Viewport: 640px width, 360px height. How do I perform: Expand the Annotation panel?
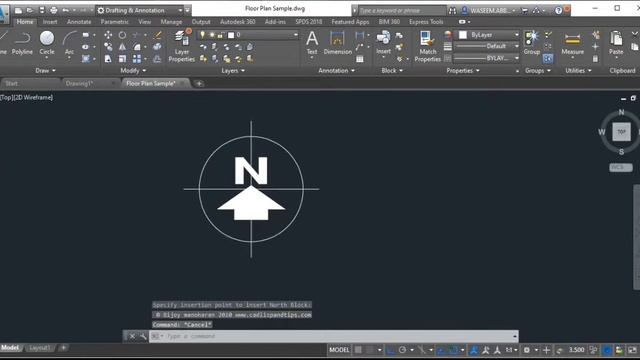[x=336, y=71]
